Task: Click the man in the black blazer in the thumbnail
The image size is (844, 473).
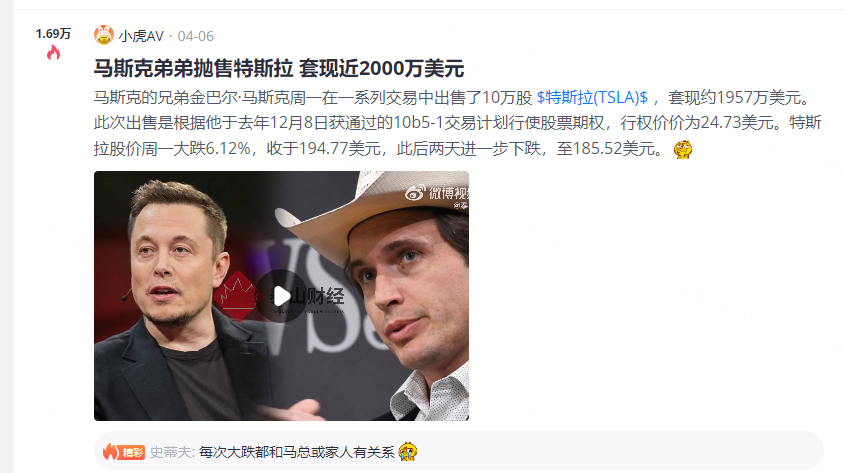Action: (x=178, y=301)
